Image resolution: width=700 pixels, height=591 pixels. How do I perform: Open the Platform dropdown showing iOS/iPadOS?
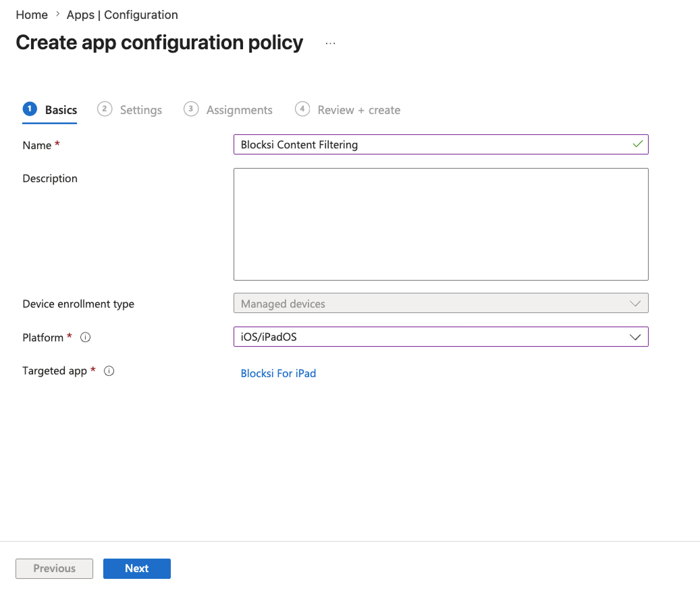coord(441,337)
